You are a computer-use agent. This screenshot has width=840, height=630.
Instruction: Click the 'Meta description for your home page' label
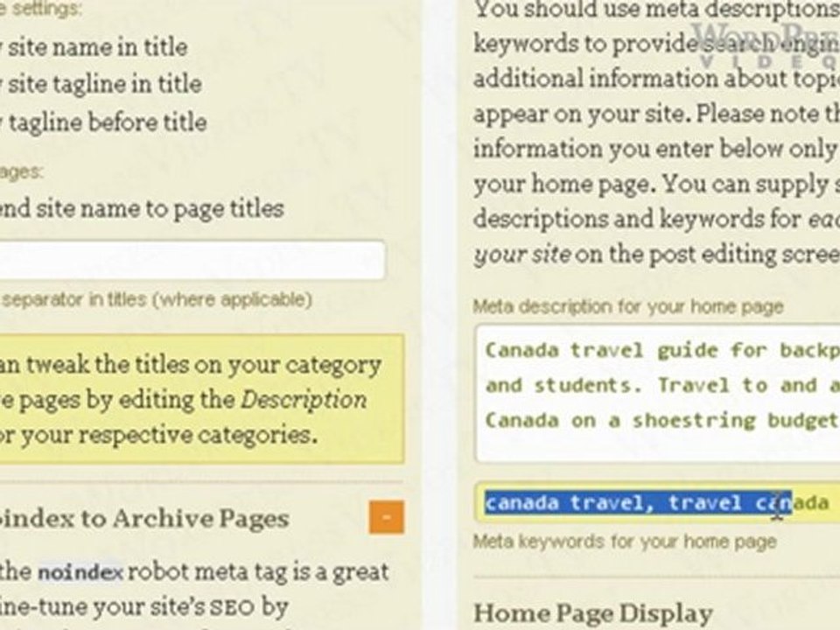pos(628,307)
